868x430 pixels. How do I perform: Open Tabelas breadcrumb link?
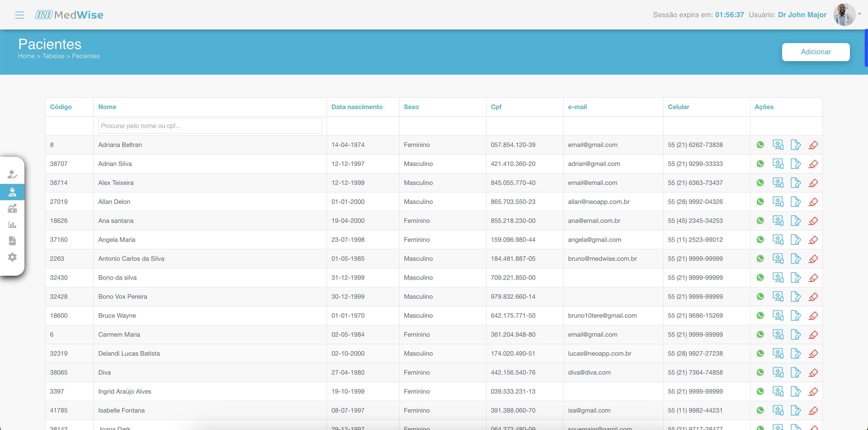(53, 56)
